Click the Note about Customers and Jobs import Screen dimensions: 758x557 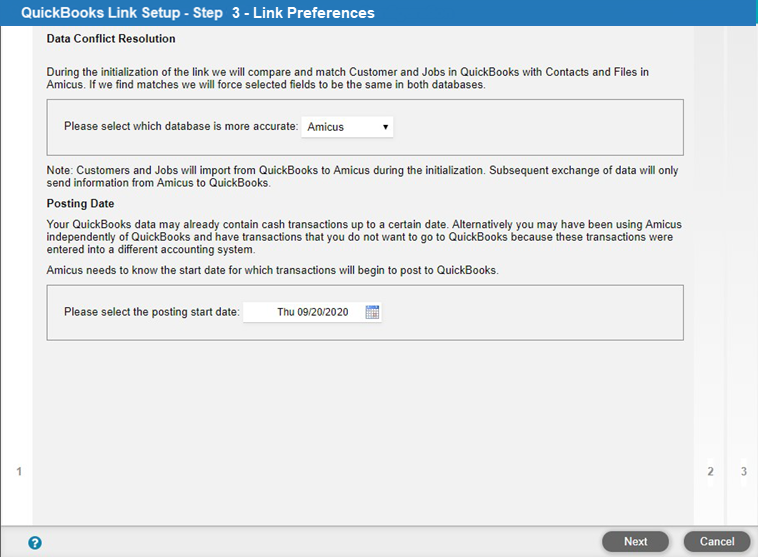362,176
